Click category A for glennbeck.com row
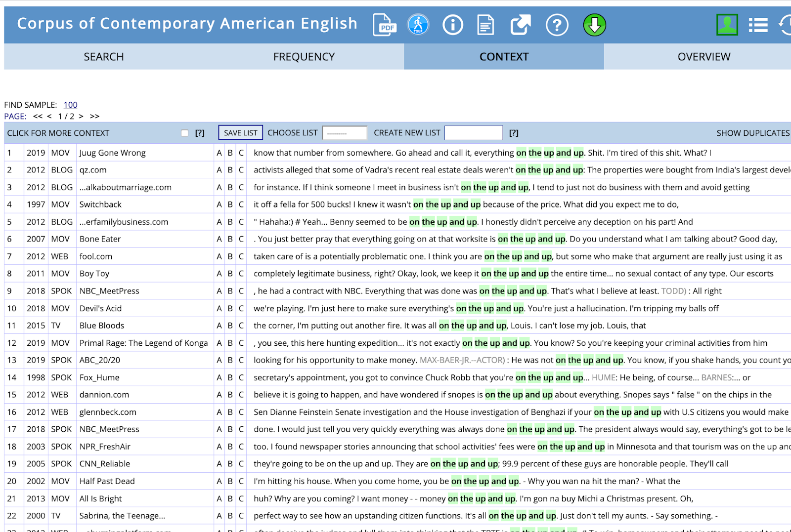 [219, 412]
